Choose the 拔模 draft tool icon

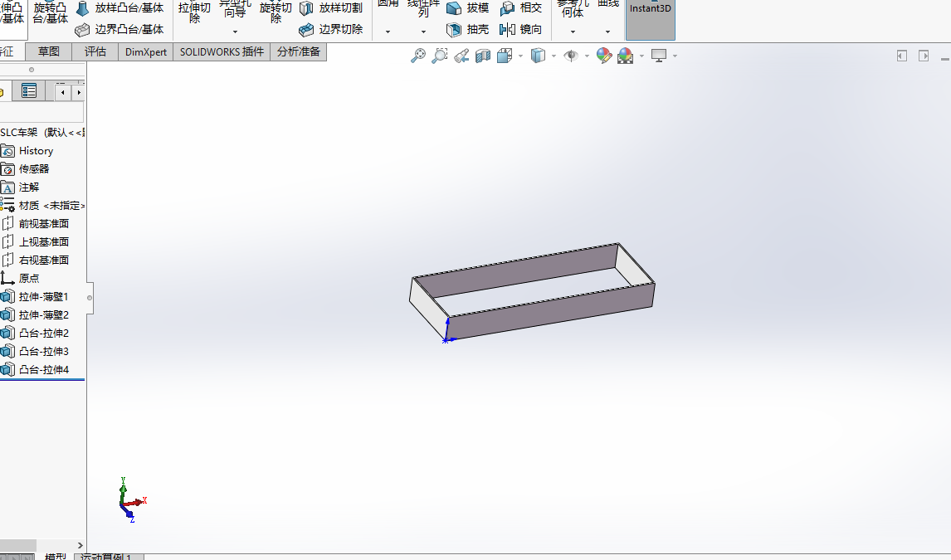(454, 8)
